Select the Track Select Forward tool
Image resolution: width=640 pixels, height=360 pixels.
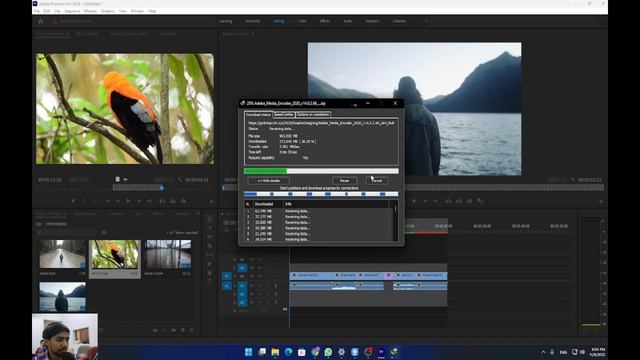pyautogui.click(x=210, y=228)
